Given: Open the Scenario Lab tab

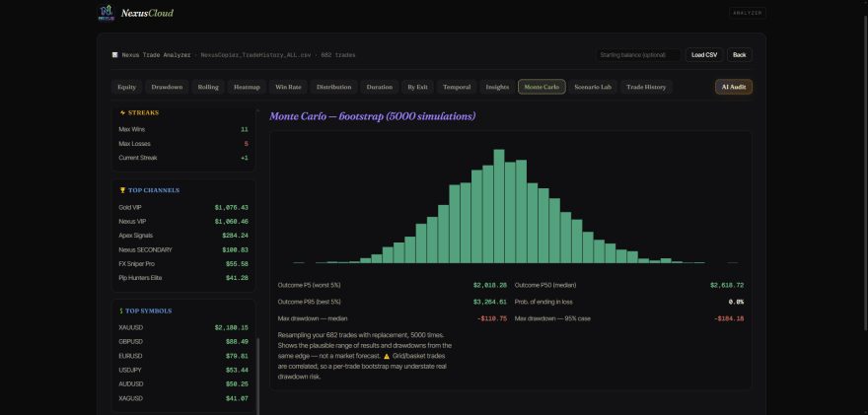Looking at the screenshot, I should click(x=593, y=87).
